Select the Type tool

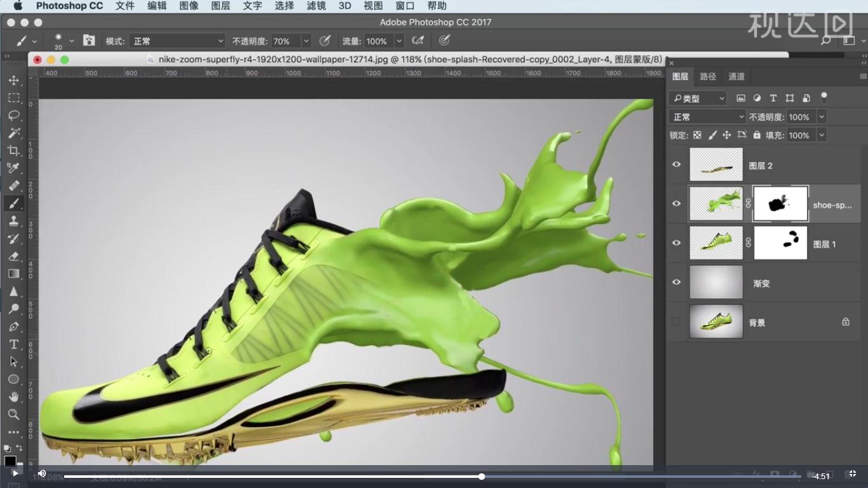pos(13,344)
